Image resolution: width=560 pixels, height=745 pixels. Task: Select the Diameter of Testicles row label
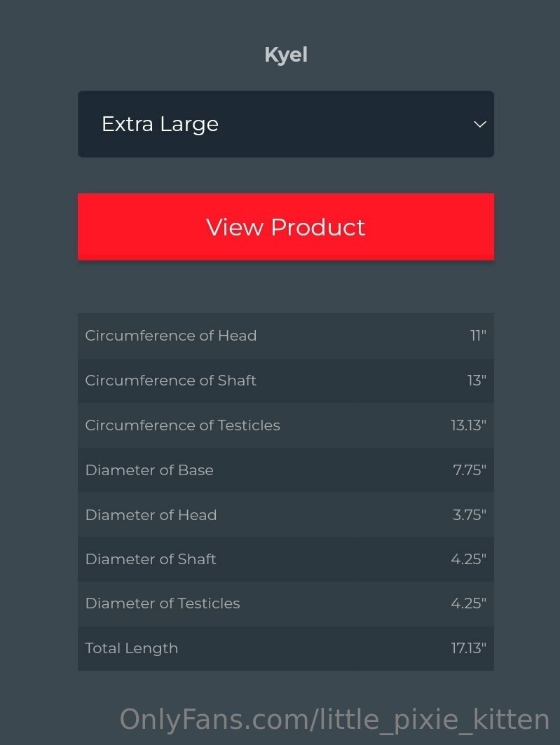(163, 603)
